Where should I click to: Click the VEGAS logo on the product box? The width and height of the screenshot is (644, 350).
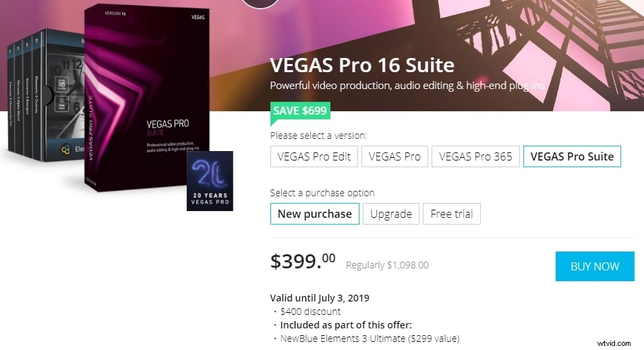pyautogui.click(x=198, y=18)
